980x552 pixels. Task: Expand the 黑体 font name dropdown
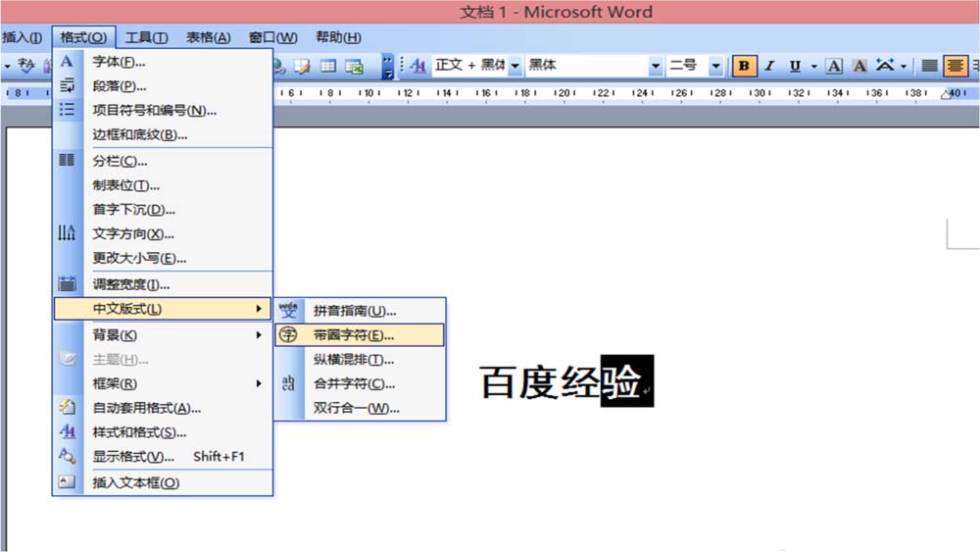click(x=656, y=66)
